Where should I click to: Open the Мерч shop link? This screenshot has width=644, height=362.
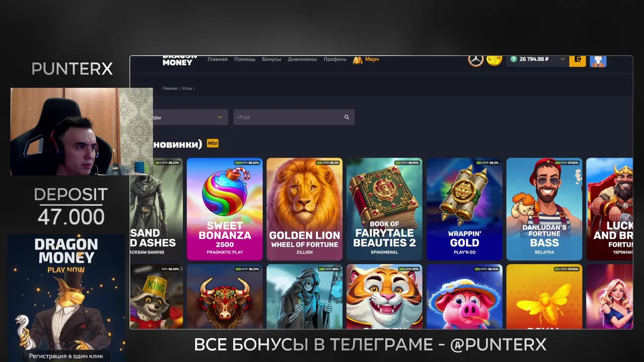372,59
